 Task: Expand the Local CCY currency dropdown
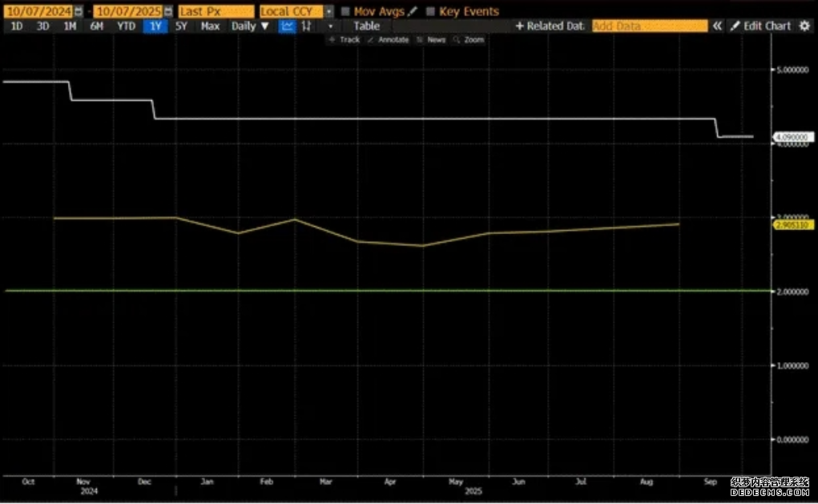tap(328, 11)
